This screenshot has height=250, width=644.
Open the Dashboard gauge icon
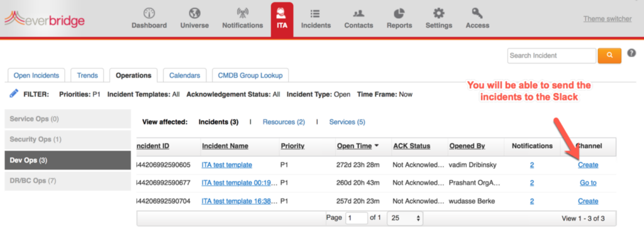[149, 14]
